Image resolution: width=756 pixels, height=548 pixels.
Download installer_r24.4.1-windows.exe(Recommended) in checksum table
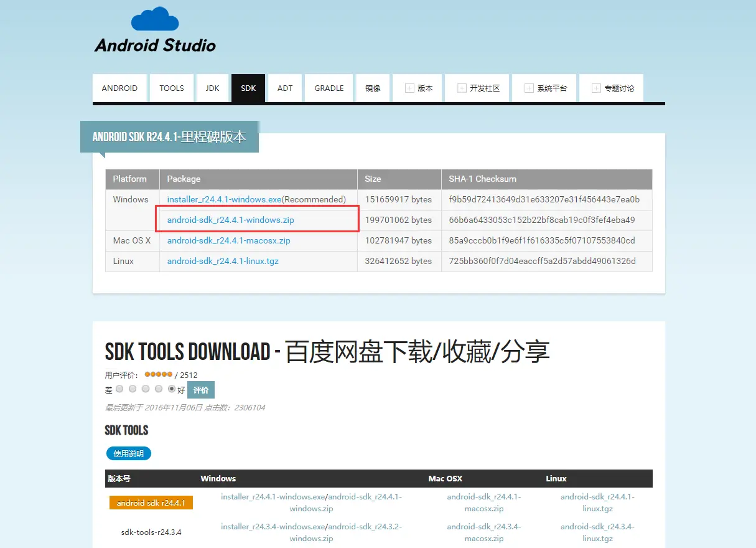tap(256, 199)
